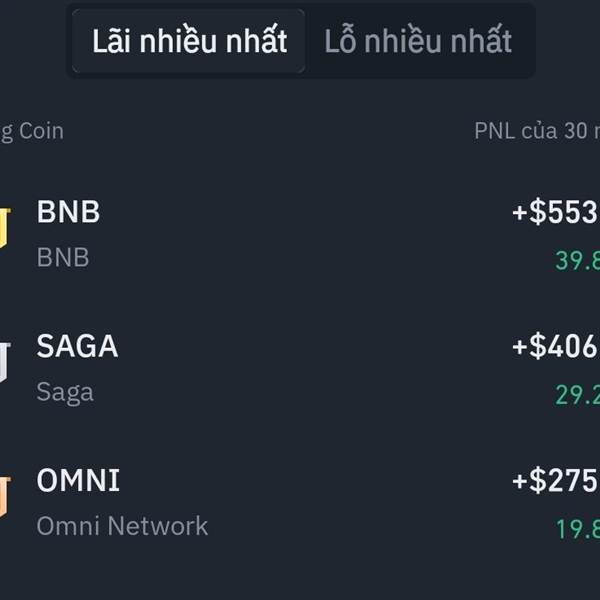
Task: Select the 'Lãi nhiều nhất' tab
Action: pyautogui.click(x=189, y=41)
